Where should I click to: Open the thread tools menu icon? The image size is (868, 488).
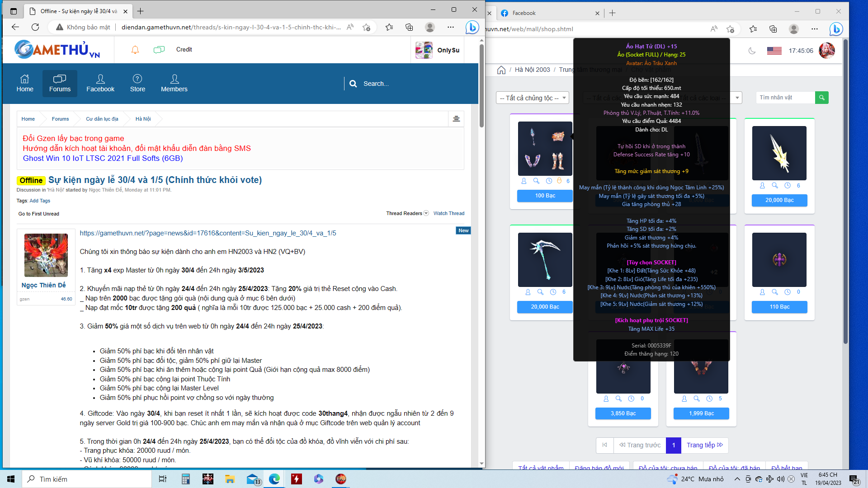456,119
